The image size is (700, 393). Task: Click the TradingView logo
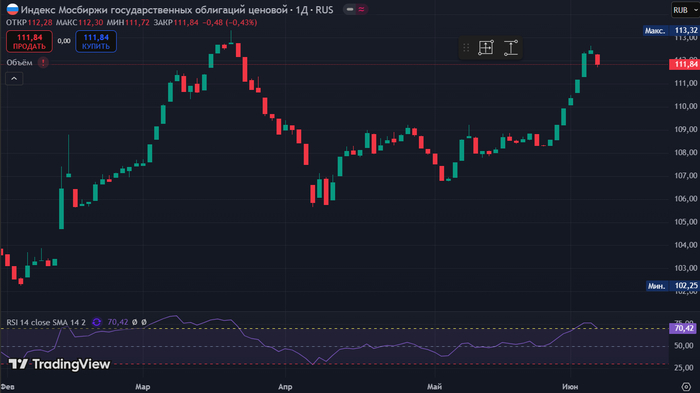point(59,364)
